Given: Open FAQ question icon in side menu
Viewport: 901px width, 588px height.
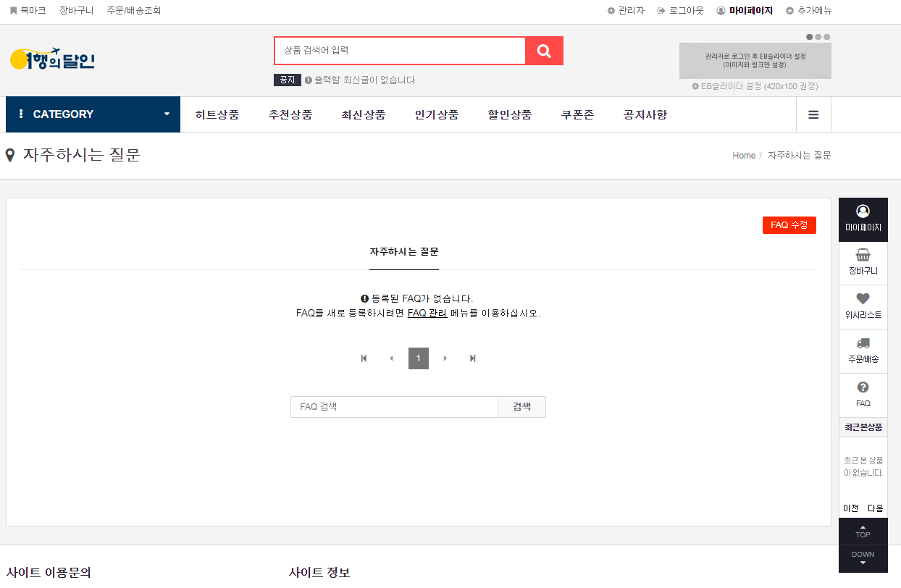Looking at the screenshot, I should point(863,395).
